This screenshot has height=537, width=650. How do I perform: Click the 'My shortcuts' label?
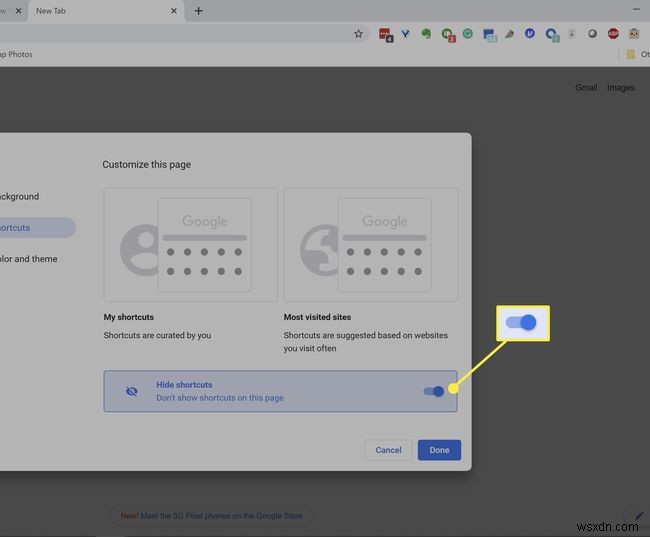tap(129, 317)
